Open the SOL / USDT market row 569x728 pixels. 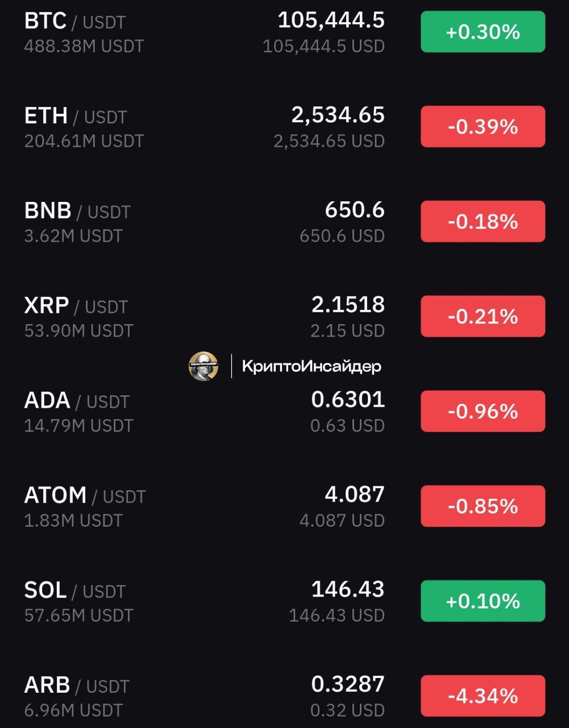point(284,601)
